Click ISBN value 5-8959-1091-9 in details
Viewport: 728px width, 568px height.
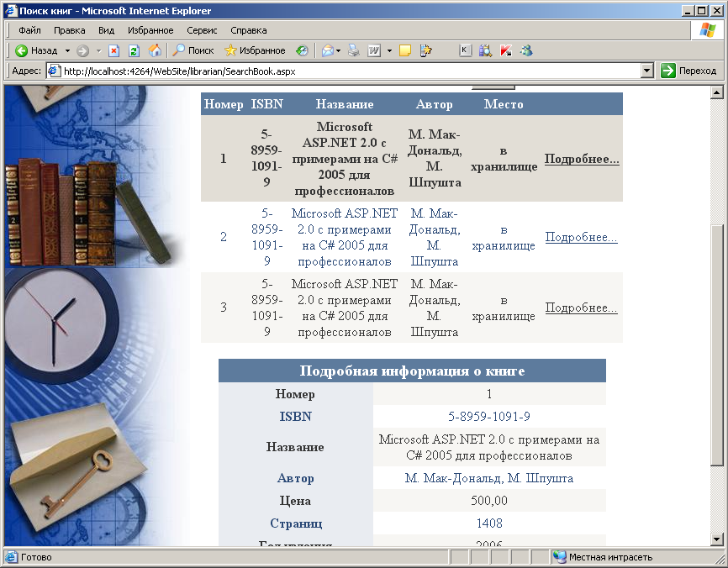pyautogui.click(x=489, y=416)
